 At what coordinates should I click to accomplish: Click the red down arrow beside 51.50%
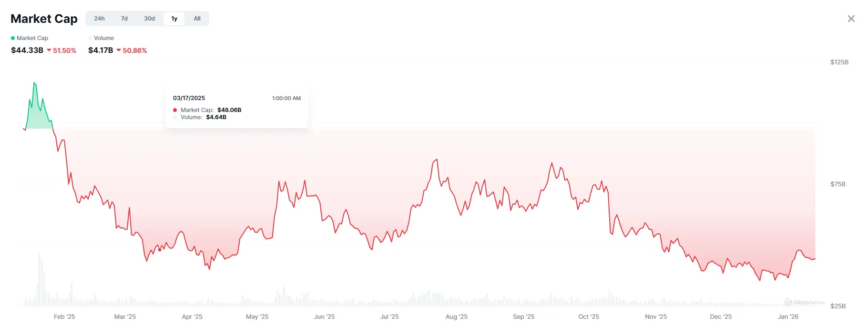tap(49, 50)
